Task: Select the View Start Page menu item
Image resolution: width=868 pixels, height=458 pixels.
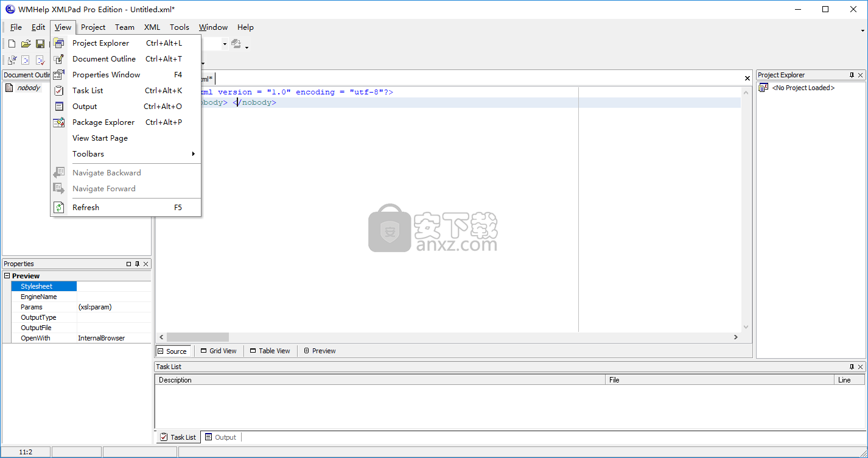Action: coord(125,138)
